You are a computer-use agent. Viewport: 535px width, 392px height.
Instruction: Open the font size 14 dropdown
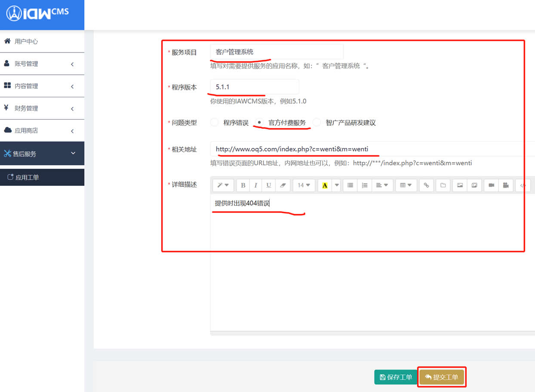pos(304,185)
